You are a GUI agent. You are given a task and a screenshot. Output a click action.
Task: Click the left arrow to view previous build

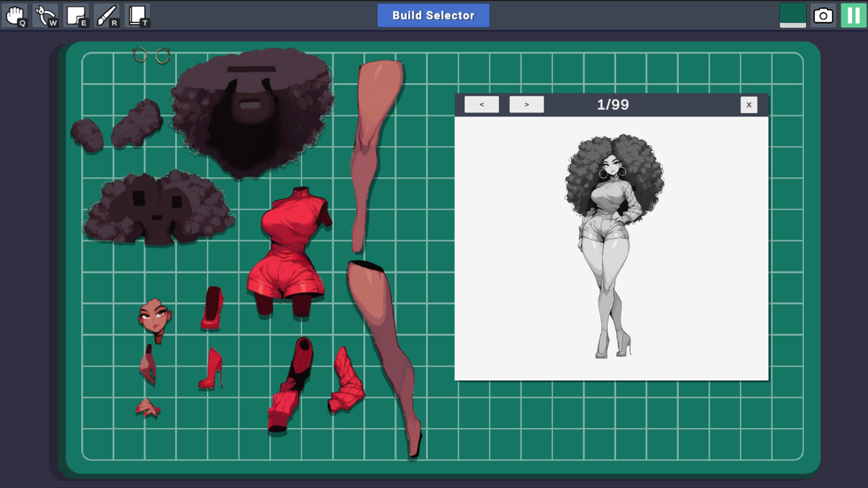481,104
